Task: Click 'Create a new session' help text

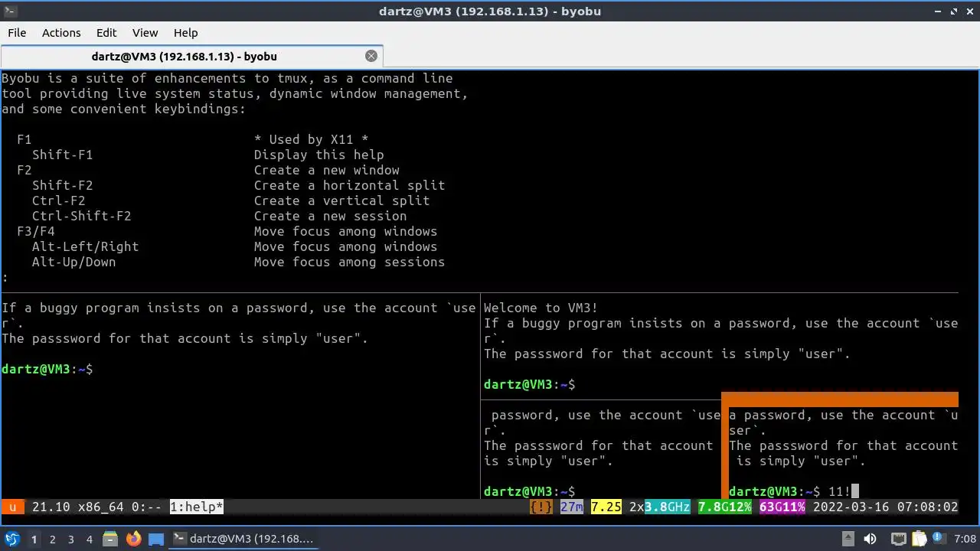Action: (330, 216)
